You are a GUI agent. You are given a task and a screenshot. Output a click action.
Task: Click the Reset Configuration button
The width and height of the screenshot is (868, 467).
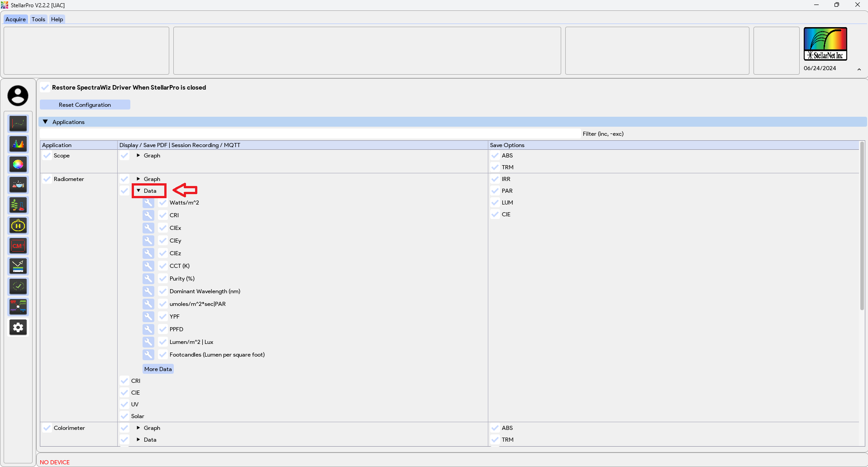click(85, 105)
